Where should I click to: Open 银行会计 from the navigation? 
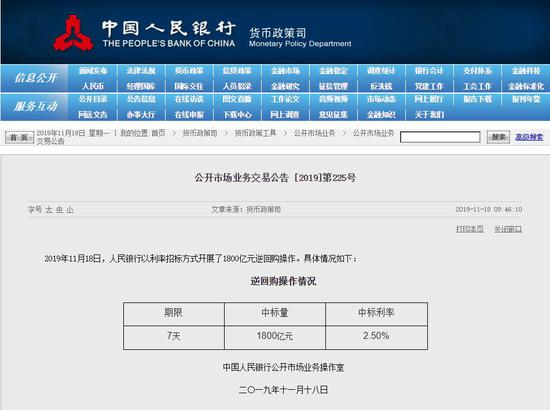tap(429, 71)
